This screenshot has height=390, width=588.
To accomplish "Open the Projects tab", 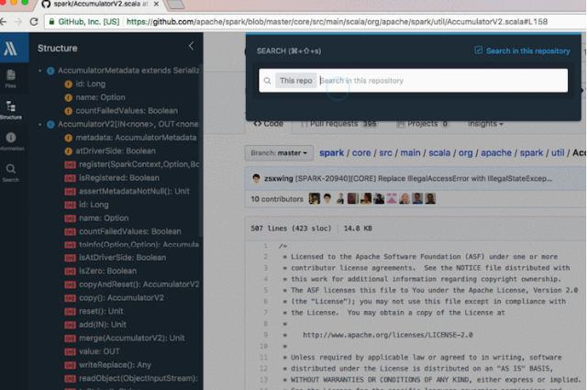I will tap(423, 124).
